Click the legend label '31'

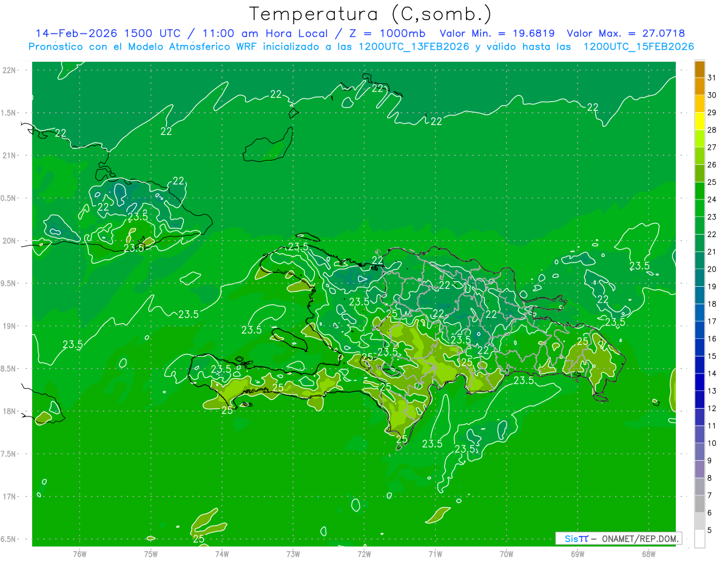(x=712, y=78)
